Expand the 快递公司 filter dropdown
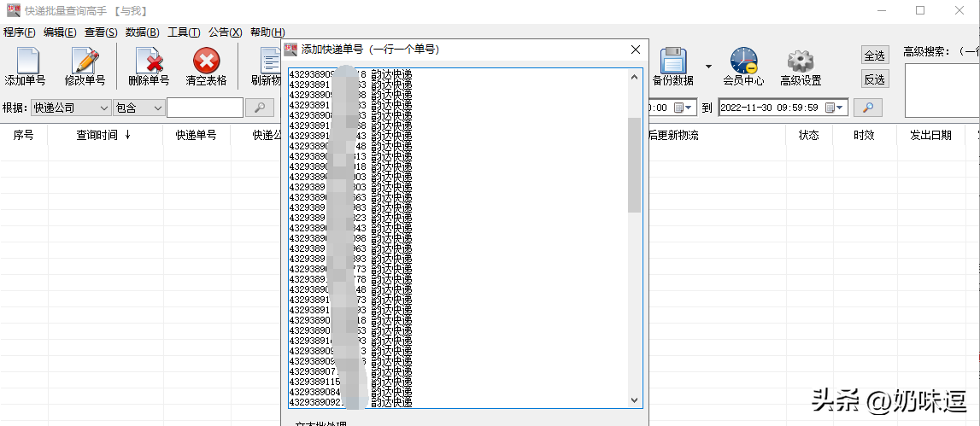Image resolution: width=980 pixels, height=426 pixels. click(x=103, y=108)
